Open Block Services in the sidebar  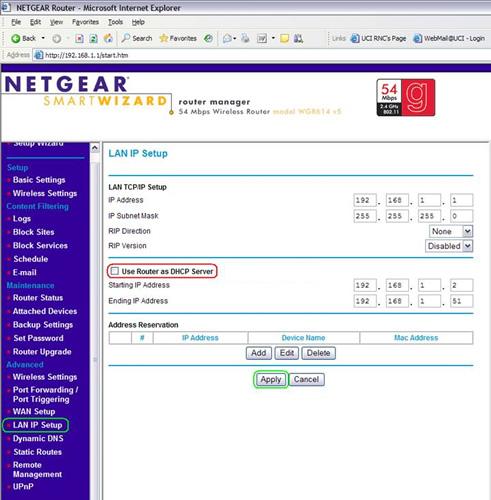click(40, 246)
